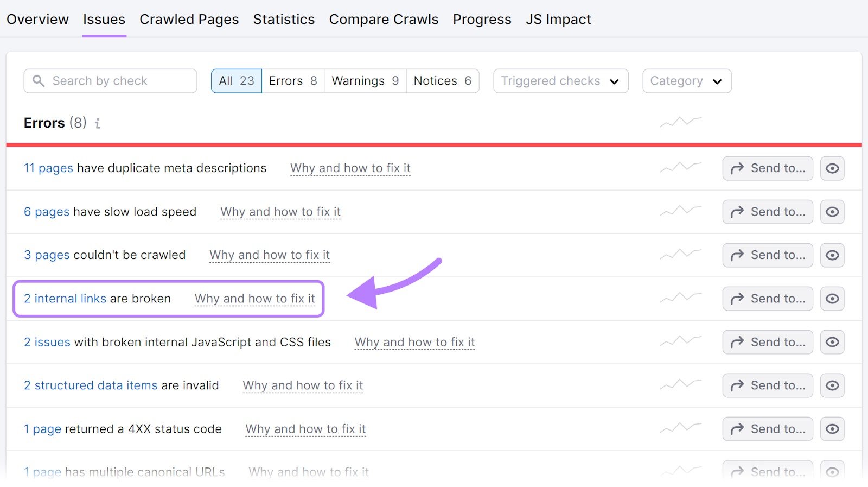
Task: Hide the slow load speed check
Action: (x=832, y=212)
